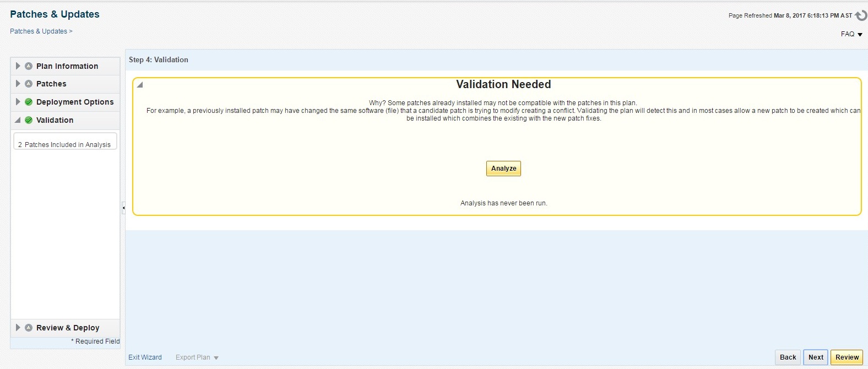Click the Patches & Updates page title
The width and height of the screenshot is (868, 369).
pyautogui.click(x=55, y=14)
